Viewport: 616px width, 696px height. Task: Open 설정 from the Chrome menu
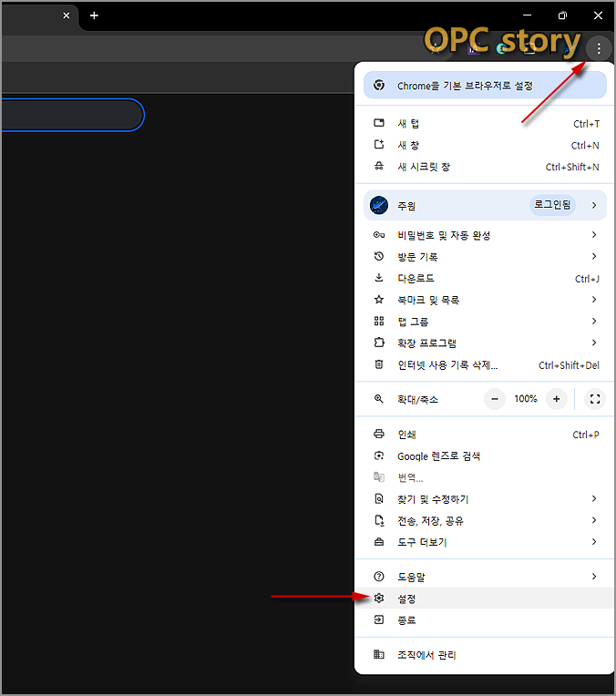(485, 599)
